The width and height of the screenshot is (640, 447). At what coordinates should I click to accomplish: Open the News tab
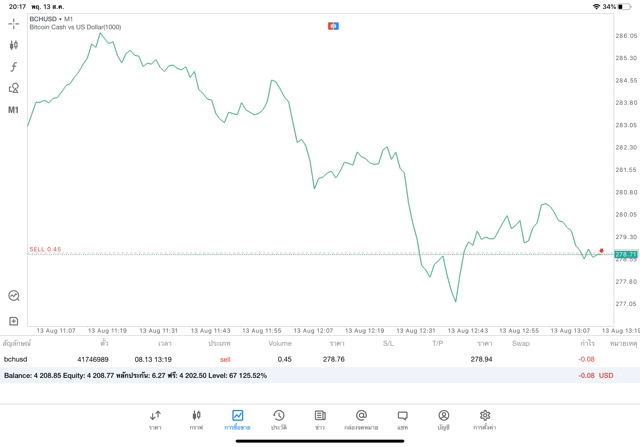319,419
